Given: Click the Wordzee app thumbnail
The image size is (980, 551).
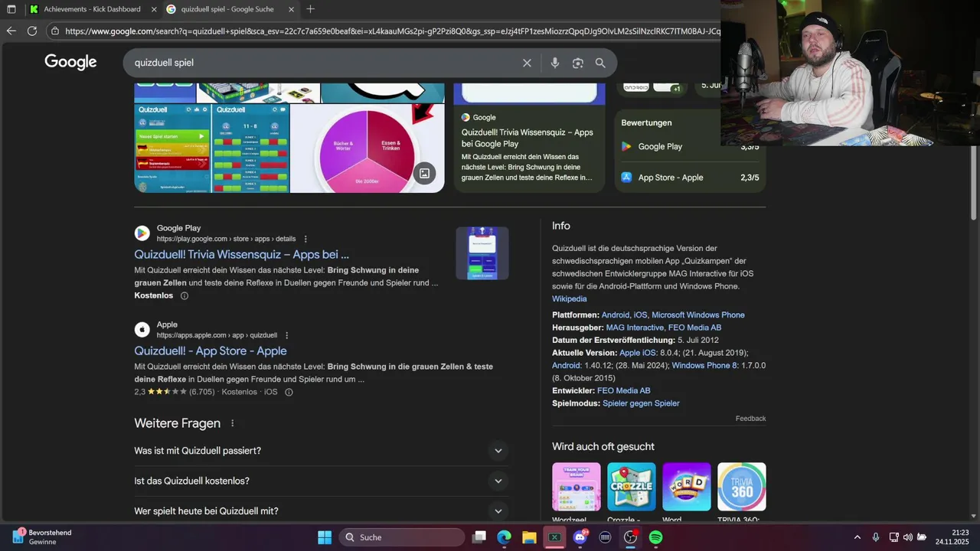Looking at the screenshot, I should (x=576, y=487).
